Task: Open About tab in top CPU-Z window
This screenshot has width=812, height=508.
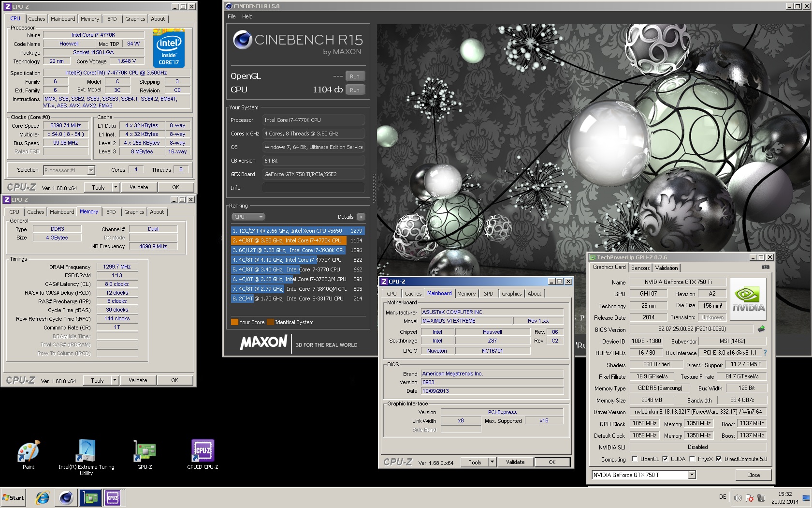Action: pos(158,19)
